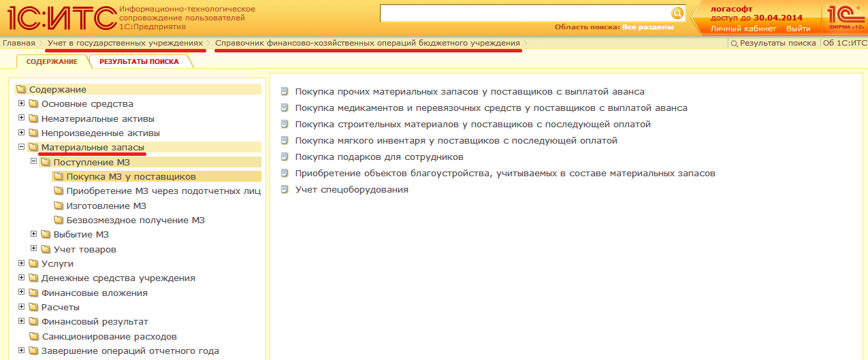Expand the Основные средства tree node

(x=22, y=103)
